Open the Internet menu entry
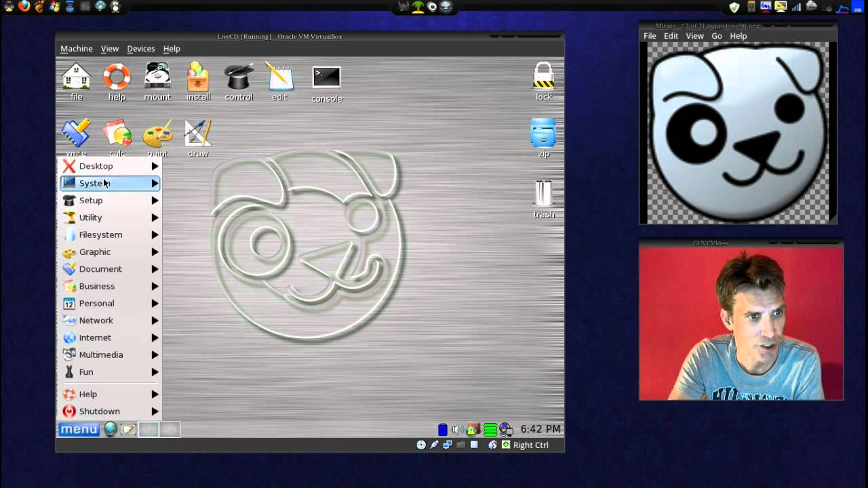 (110, 338)
